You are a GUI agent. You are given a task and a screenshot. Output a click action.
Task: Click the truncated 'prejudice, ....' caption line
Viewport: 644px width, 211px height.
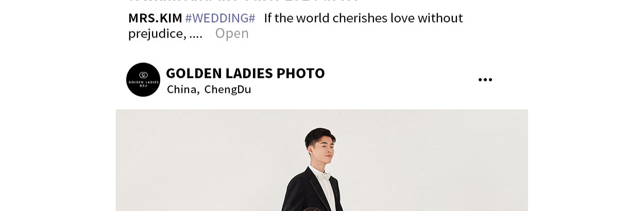coord(165,34)
